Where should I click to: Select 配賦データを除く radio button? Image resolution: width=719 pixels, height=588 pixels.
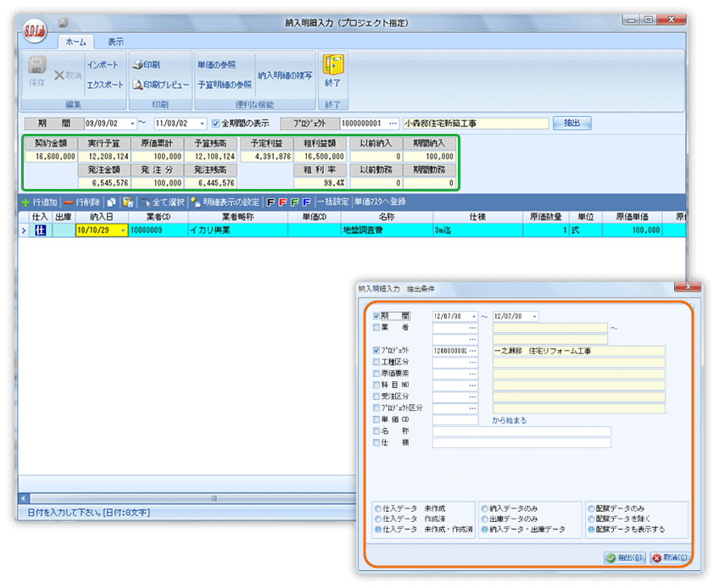click(x=592, y=519)
